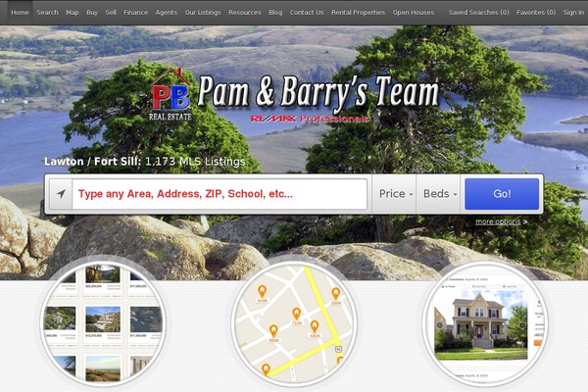Viewport: 588px width, 392px height.
Task: Open the Buy menu
Action: click(x=92, y=13)
